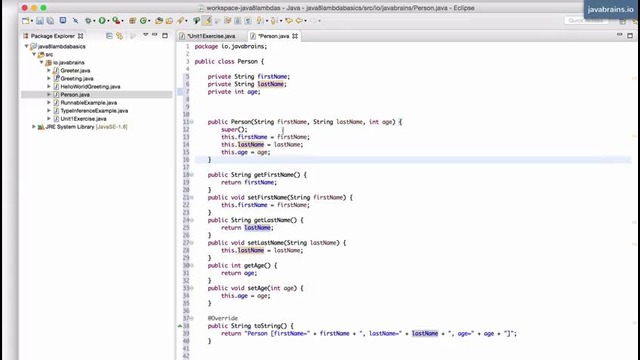Close the Package Explorer view
Image resolution: width=640 pixels, height=360 pixels.
point(80,36)
